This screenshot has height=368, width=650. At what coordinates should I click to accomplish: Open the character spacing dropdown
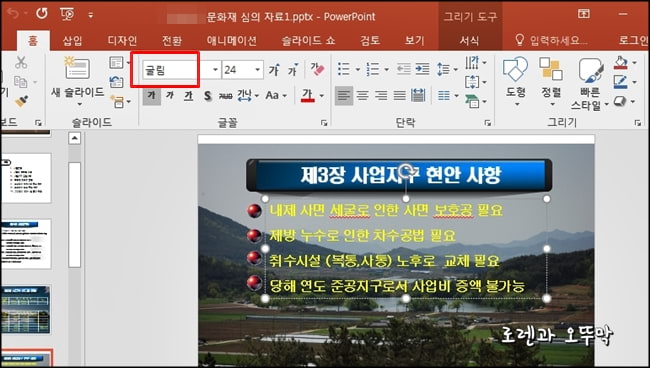pos(248,96)
